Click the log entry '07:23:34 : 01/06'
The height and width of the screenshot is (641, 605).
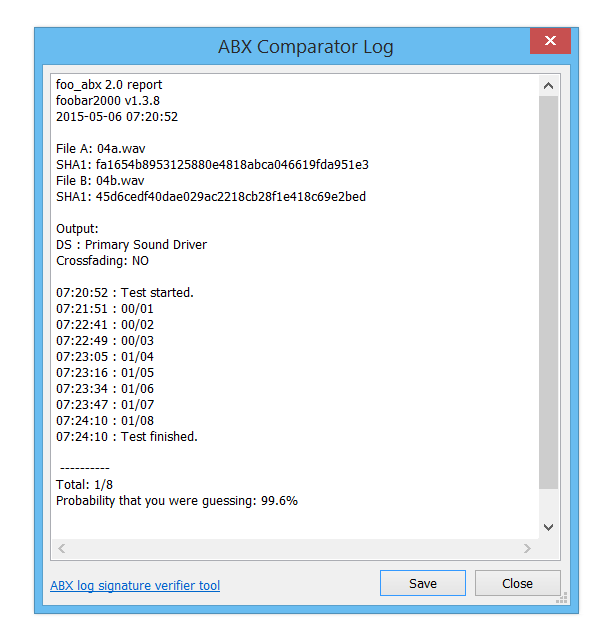[x=105, y=388]
